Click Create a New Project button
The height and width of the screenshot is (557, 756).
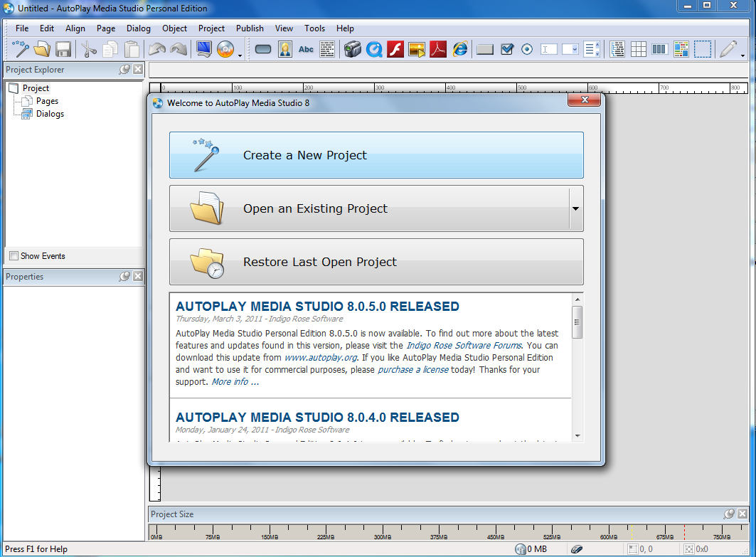(376, 155)
